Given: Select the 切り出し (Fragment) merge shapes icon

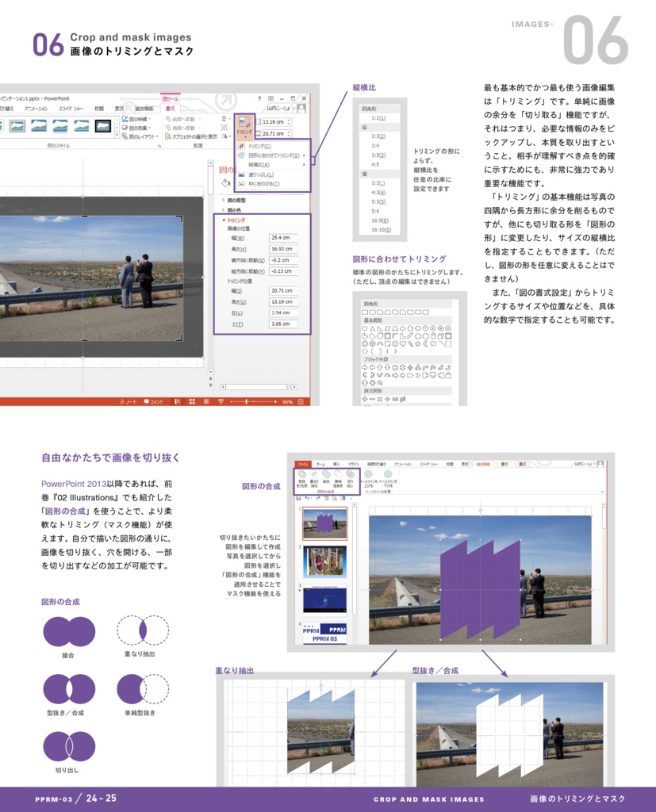Looking at the screenshot, I should coord(69,745).
